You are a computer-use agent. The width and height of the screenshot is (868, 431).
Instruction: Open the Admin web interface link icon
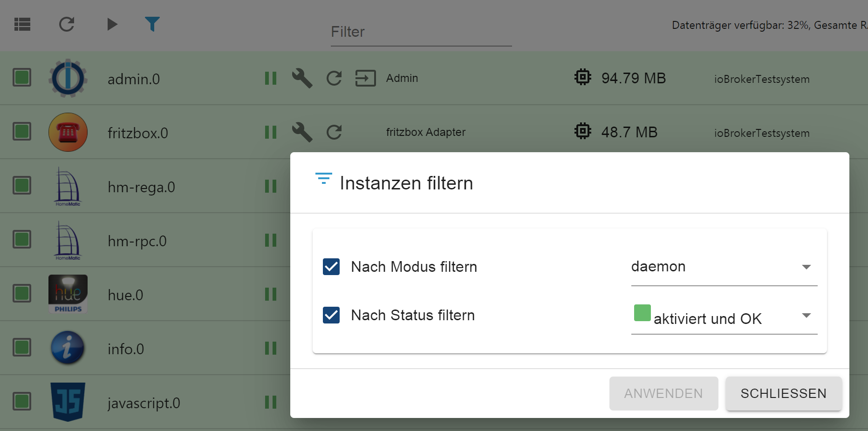click(366, 78)
